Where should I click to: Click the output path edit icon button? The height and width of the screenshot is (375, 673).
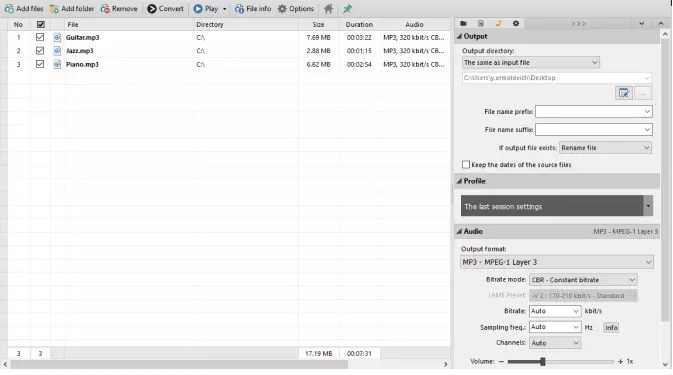624,93
